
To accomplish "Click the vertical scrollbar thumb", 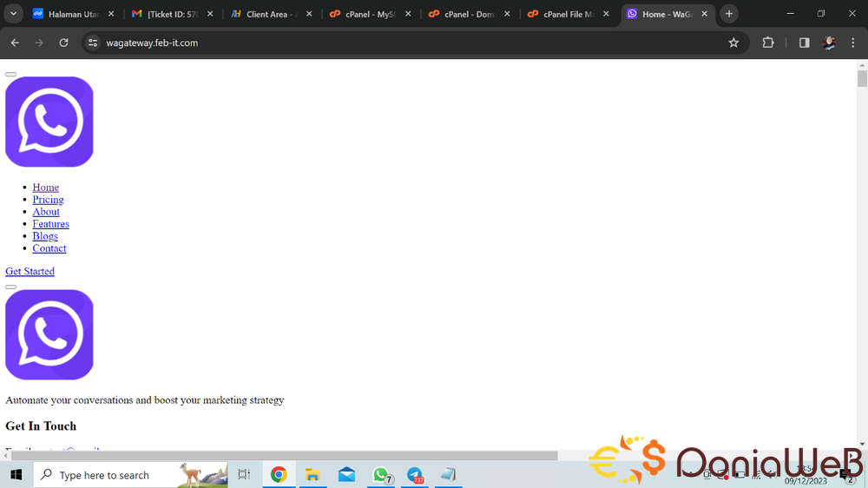I will pyautogui.click(x=862, y=78).
